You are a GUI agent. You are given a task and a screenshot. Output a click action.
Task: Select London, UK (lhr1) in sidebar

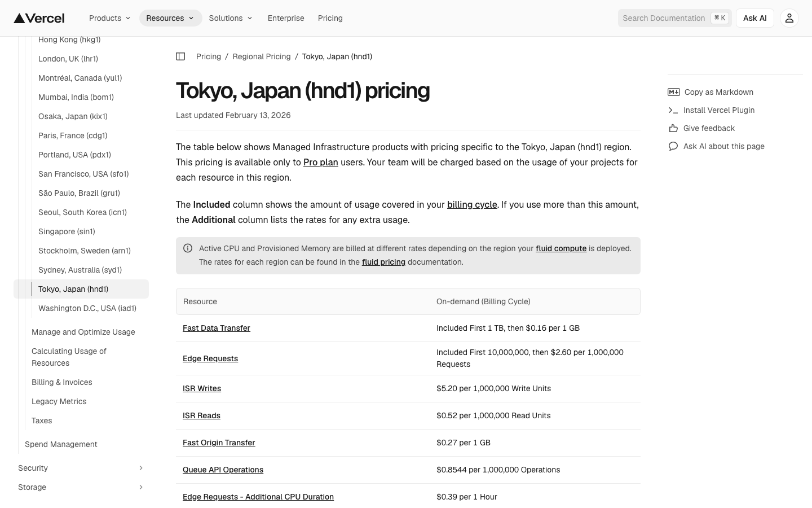pyautogui.click(x=68, y=59)
